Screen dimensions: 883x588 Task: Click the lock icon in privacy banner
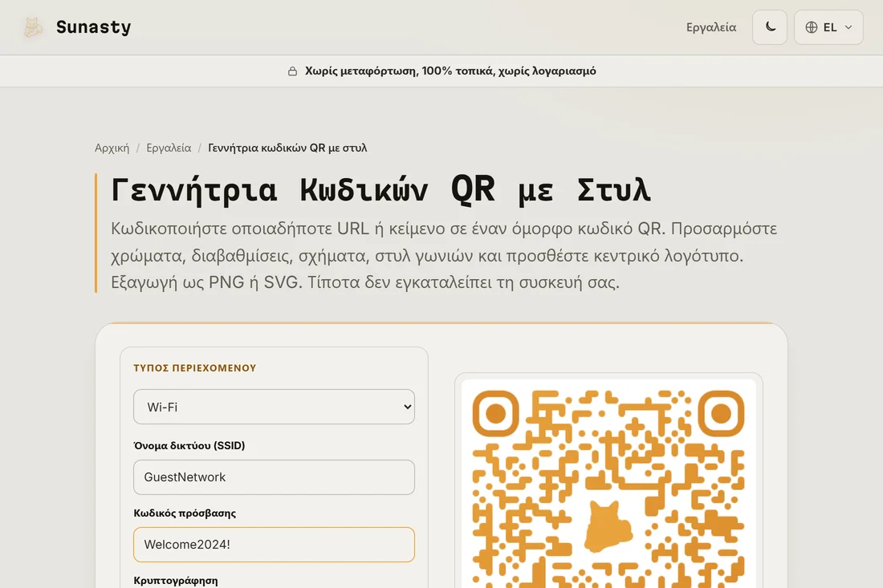pos(292,71)
